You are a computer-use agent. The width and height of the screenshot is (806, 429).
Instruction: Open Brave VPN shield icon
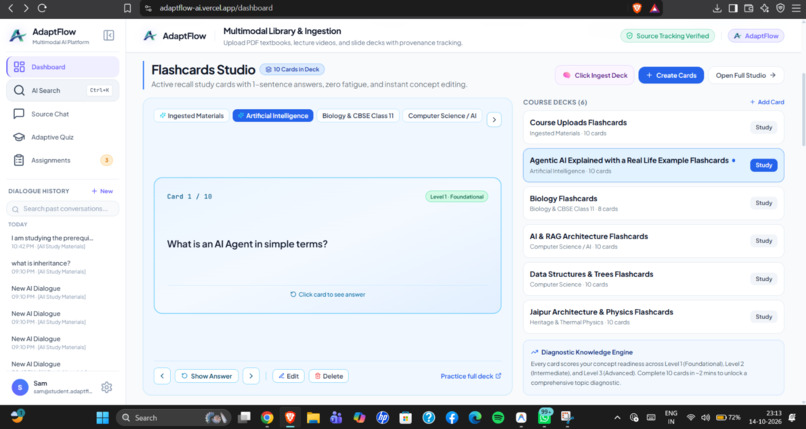tap(780, 8)
